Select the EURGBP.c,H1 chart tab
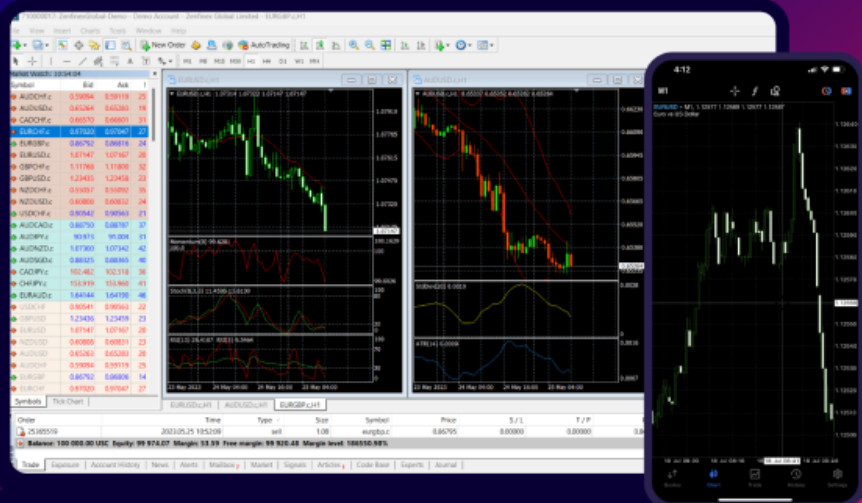862x503 pixels. 300,405
